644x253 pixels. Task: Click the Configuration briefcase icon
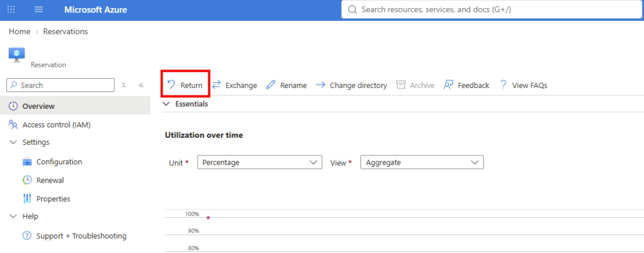[27, 162]
